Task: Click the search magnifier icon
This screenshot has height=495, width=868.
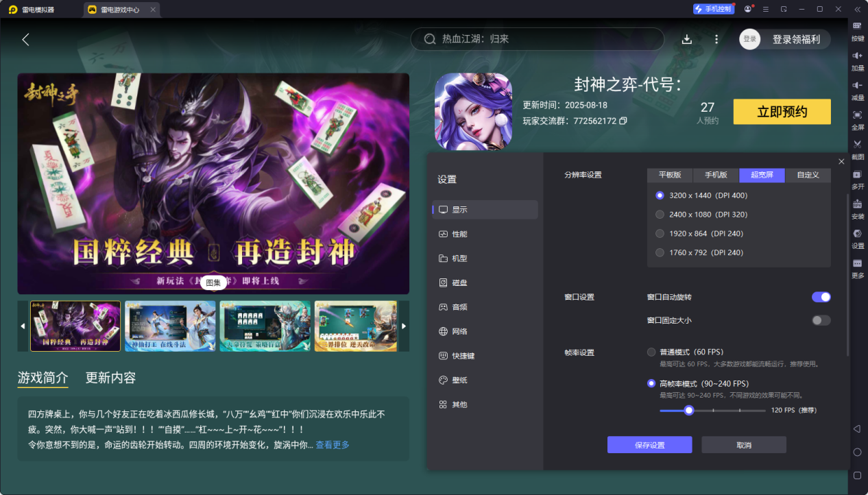Action: [x=430, y=39]
